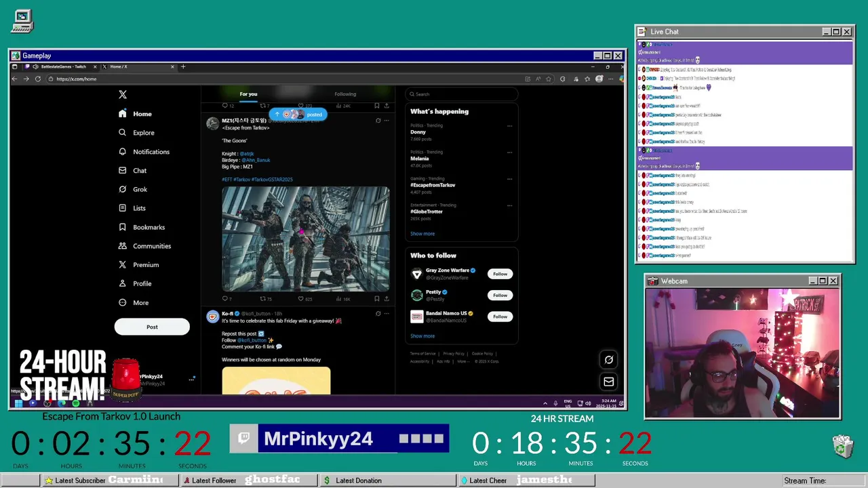
Task: Close the BattlestateGames Twitch tab
Action: click(x=95, y=66)
